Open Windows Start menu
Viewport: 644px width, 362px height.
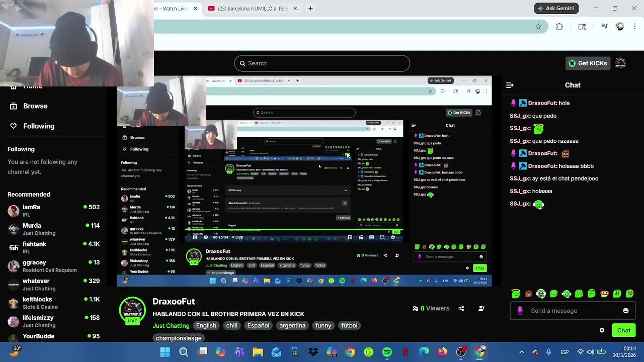pyautogui.click(x=165, y=352)
